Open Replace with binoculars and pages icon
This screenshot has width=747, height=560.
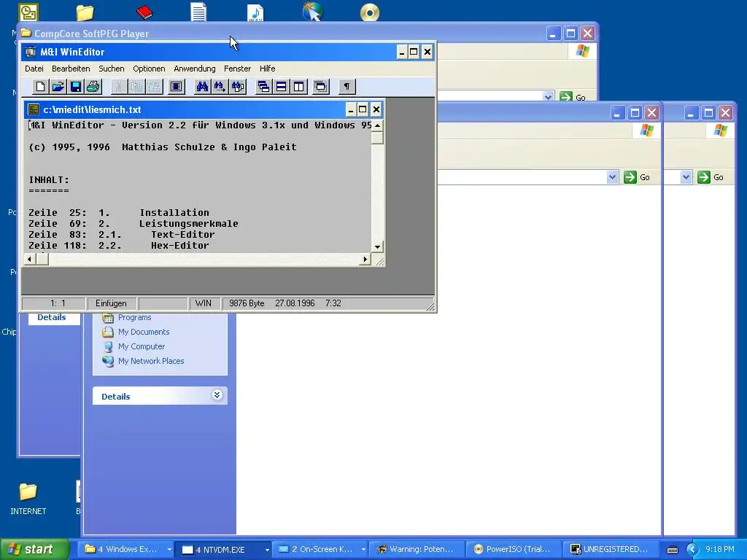[237, 87]
